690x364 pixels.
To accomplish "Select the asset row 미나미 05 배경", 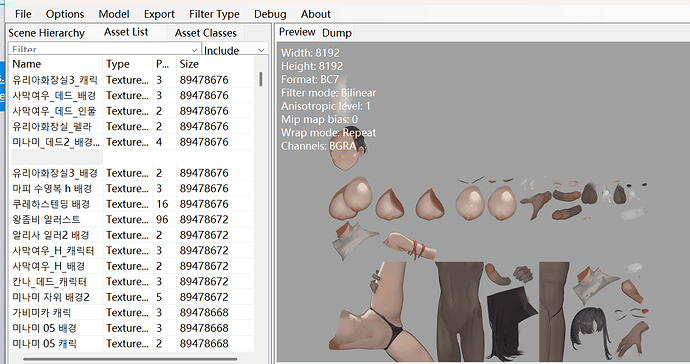I will click(132, 328).
